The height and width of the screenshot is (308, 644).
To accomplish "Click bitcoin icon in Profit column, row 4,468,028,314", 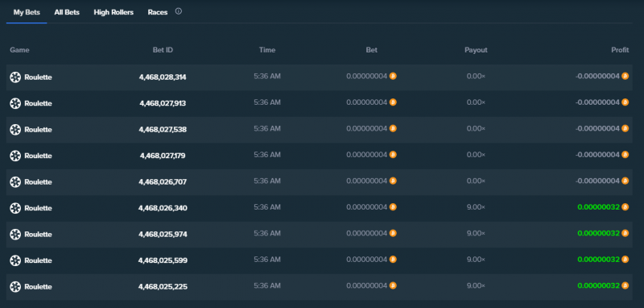I will click(625, 76).
